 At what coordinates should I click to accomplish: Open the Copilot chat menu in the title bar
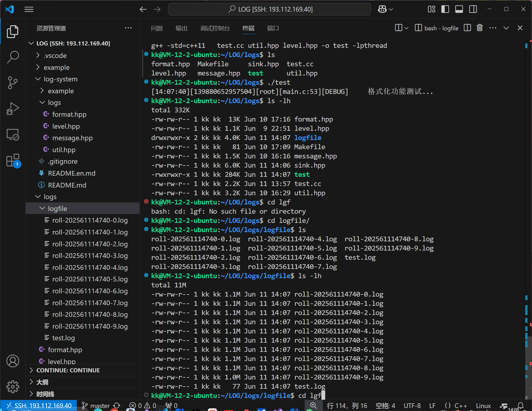pyautogui.click(x=385, y=9)
